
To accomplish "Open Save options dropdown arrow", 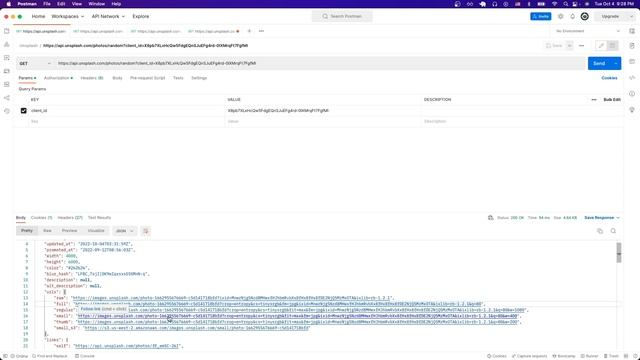I will coord(569,46).
